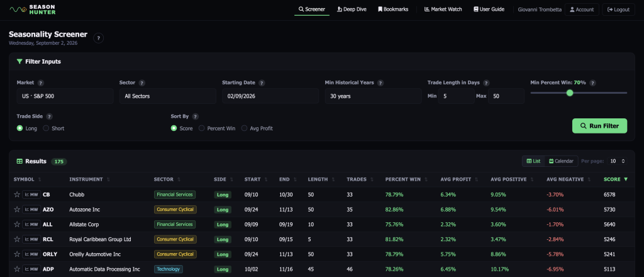Show help icon for Min Percent Win

click(x=592, y=82)
